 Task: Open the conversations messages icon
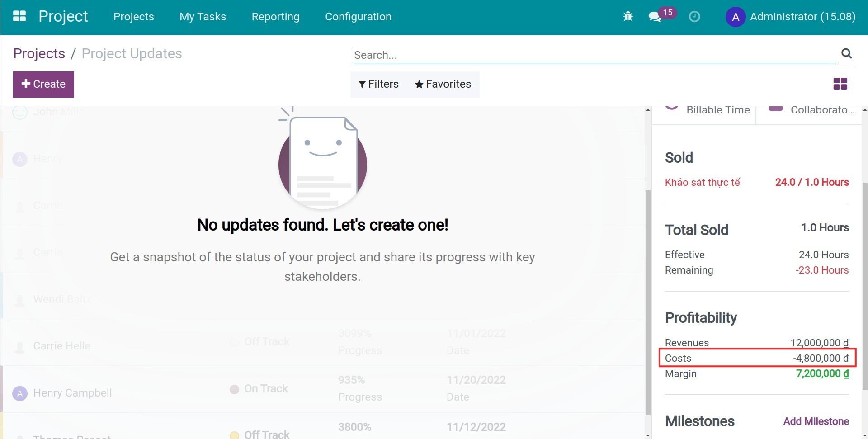coord(655,17)
